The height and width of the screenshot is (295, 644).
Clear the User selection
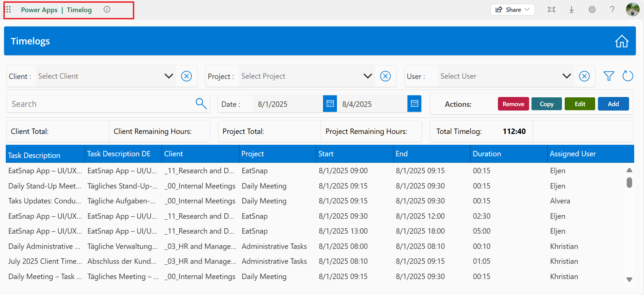584,76
